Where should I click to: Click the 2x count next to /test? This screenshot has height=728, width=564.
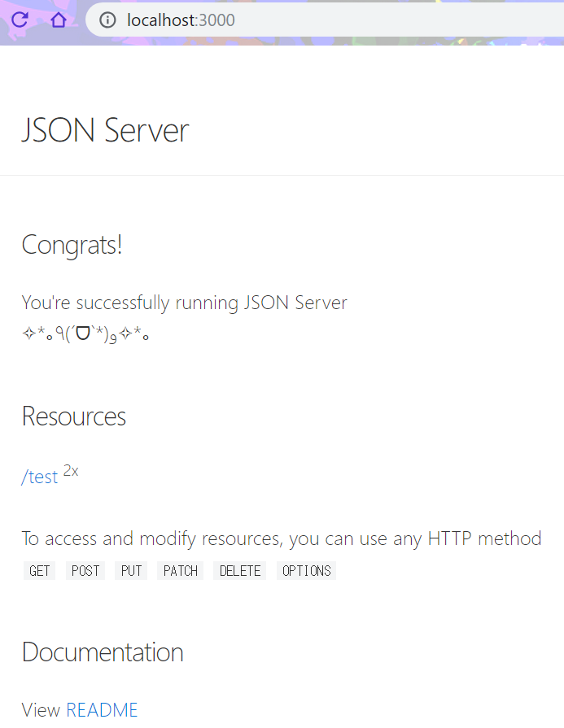point(71,471)
